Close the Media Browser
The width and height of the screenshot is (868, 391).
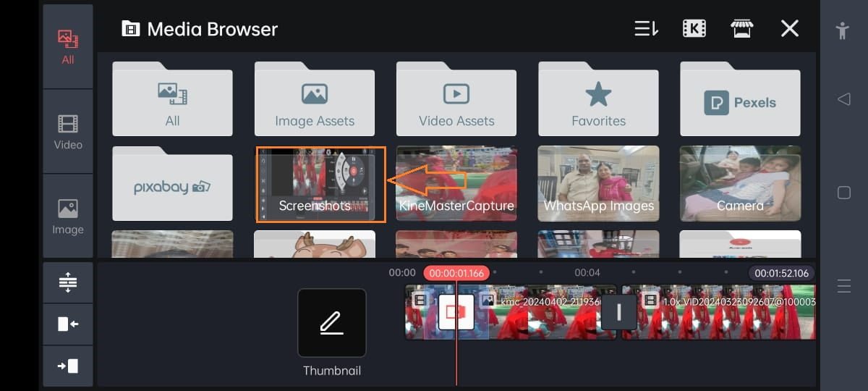coord(789,29)
